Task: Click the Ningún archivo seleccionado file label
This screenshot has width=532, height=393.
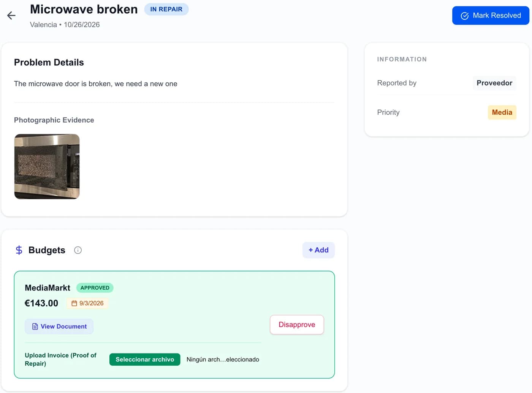Action: point(223,360)
